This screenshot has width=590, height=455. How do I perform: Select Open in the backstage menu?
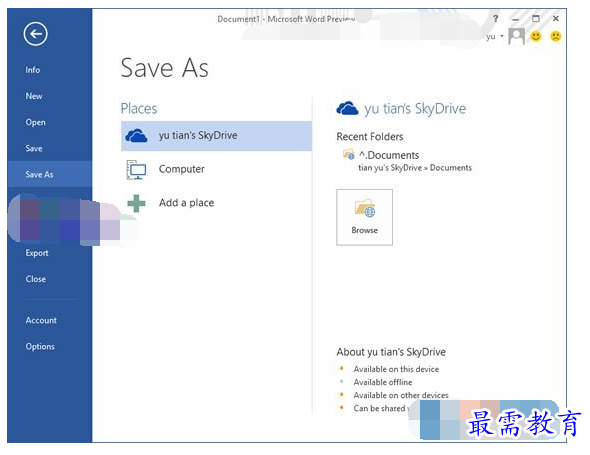click(35, 122)
